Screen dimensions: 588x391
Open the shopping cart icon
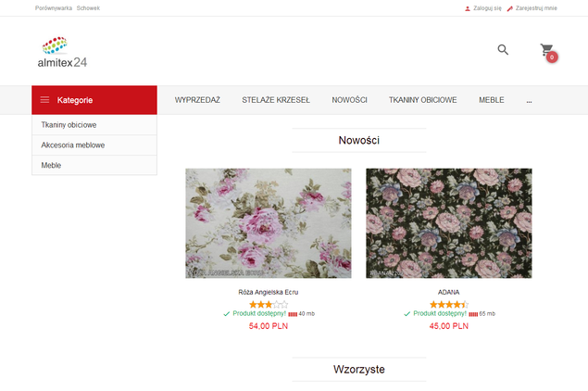click(x=547, y=51)
